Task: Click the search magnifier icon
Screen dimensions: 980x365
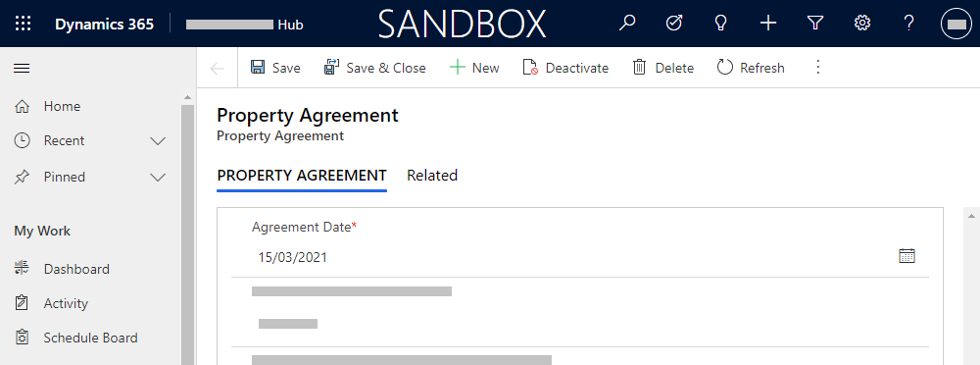Action: click(x=627, y=24)
